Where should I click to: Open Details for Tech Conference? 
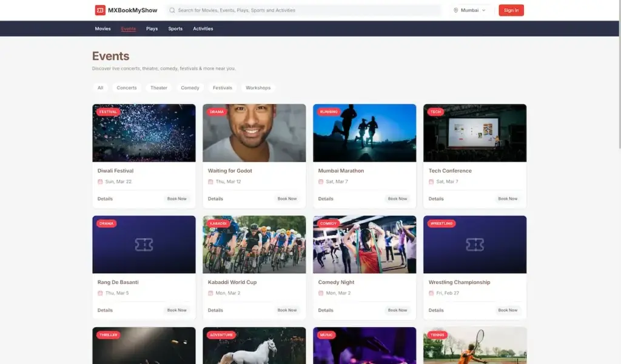[436, 199]
